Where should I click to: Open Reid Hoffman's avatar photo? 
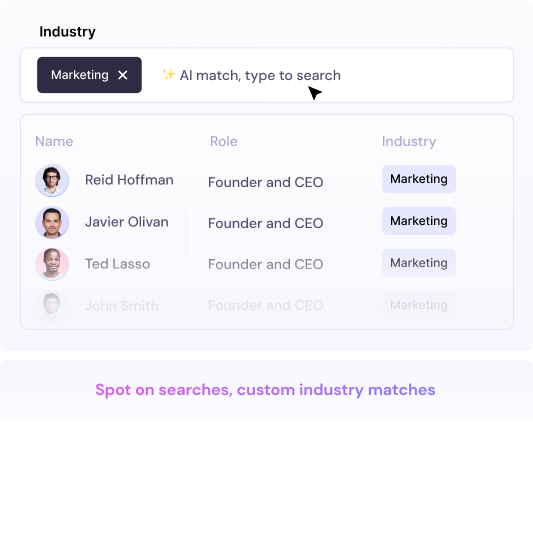pos(52,180)
